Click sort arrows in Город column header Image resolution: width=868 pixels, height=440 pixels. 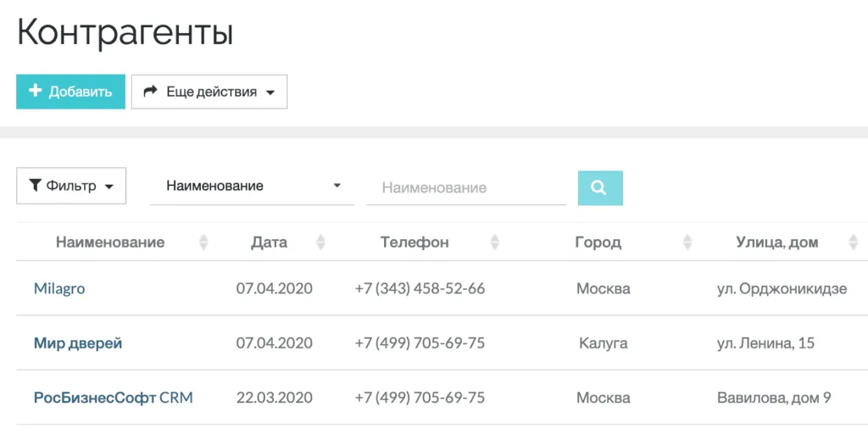[687, 242]
